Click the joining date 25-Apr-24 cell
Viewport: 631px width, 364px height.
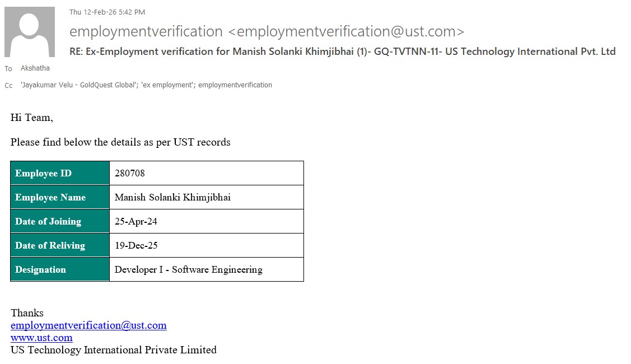pos(136,221)
